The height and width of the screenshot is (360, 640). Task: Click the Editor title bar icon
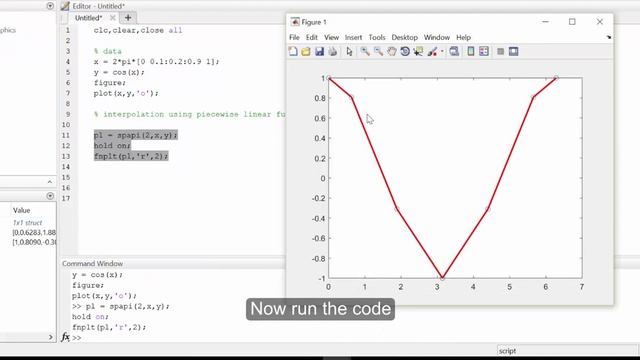[65, 6]
